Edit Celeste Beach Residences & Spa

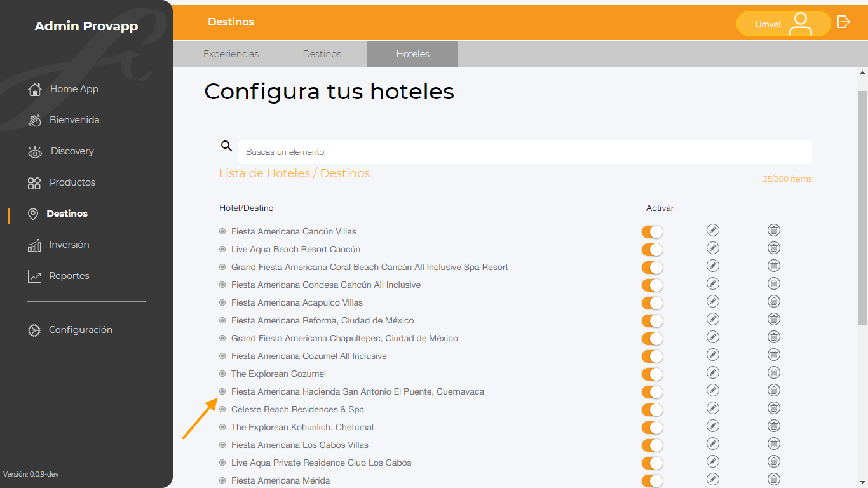[x=713, y=408]
